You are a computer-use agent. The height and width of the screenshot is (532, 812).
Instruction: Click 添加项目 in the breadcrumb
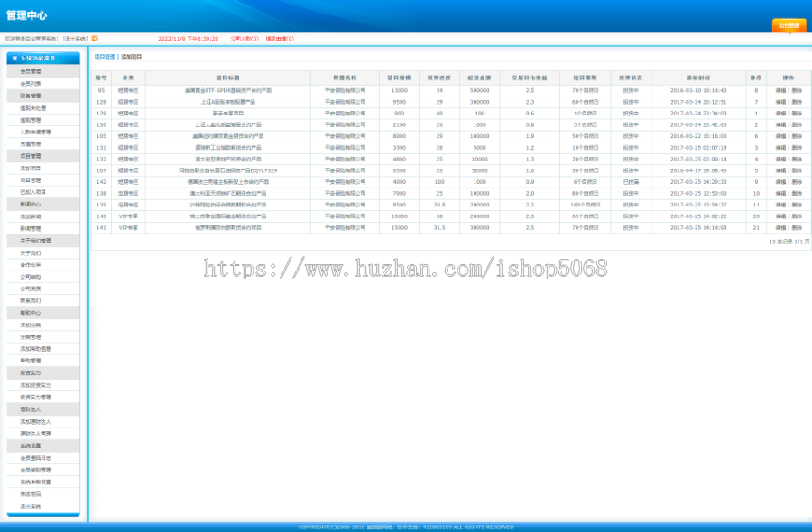[132, 57]
